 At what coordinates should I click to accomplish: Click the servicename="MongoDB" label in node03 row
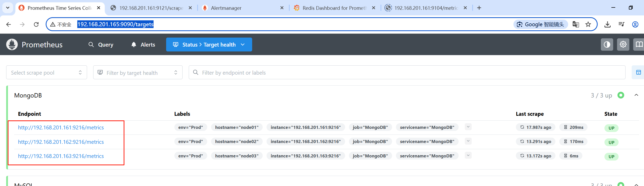tap(427, 156)
